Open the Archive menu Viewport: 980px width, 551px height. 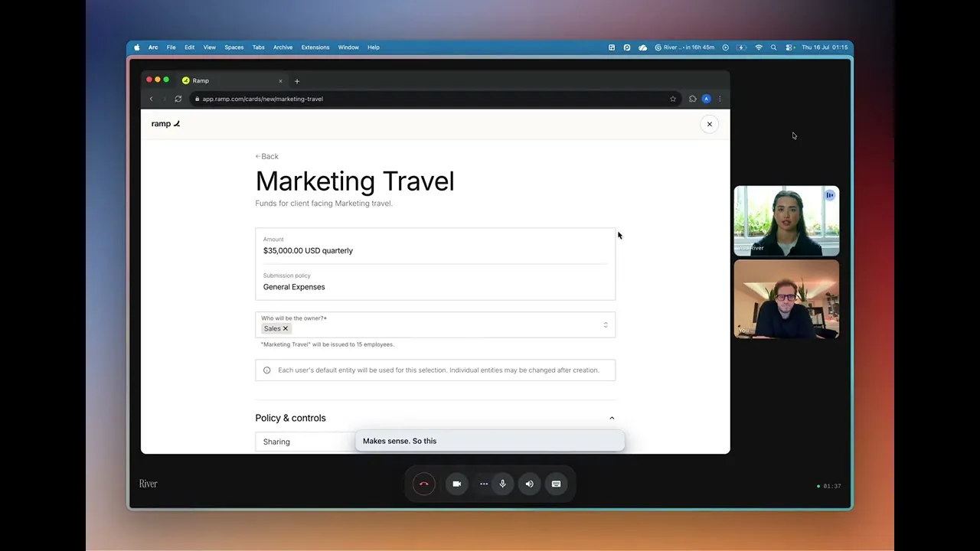pos(283,47)
